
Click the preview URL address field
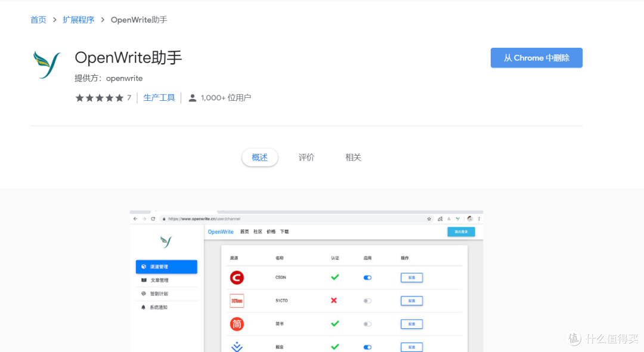point(296,219)
